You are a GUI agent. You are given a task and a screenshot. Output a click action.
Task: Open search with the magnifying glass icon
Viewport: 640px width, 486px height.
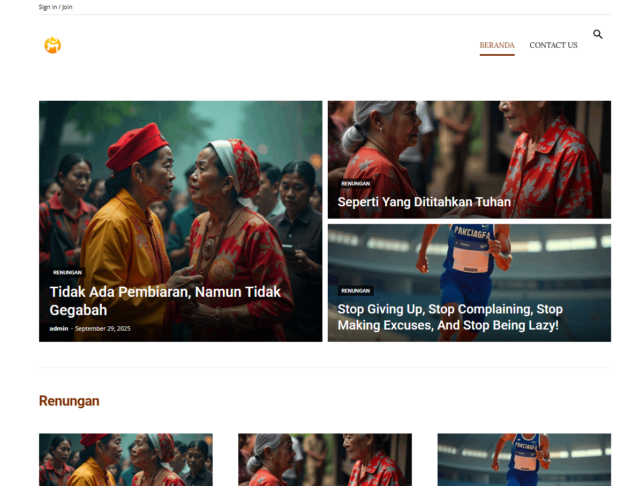598,34
